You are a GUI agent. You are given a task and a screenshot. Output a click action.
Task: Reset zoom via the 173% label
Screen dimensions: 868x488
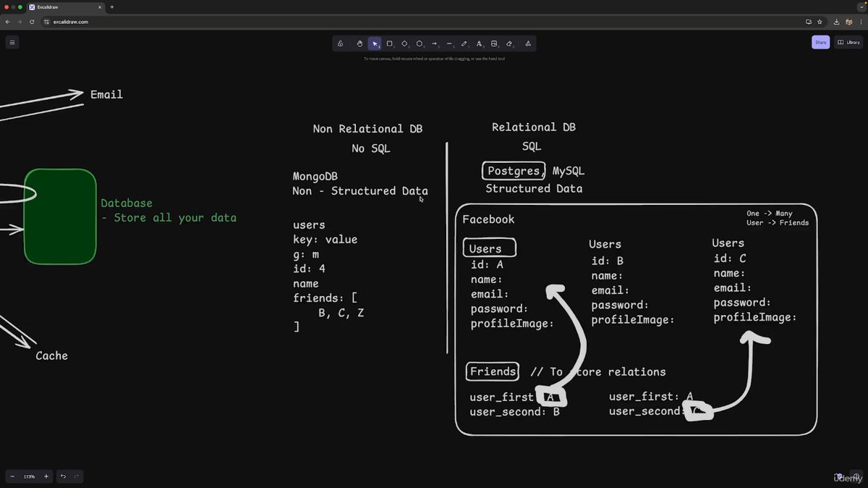point(29,476)
